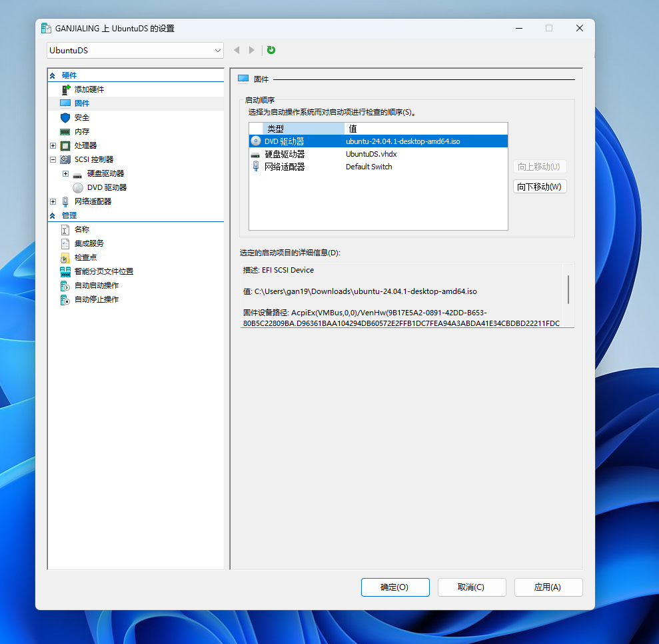This screenshot has height=644, width=659.
Task: Click the green refresh icon
Action: [271, 50]
